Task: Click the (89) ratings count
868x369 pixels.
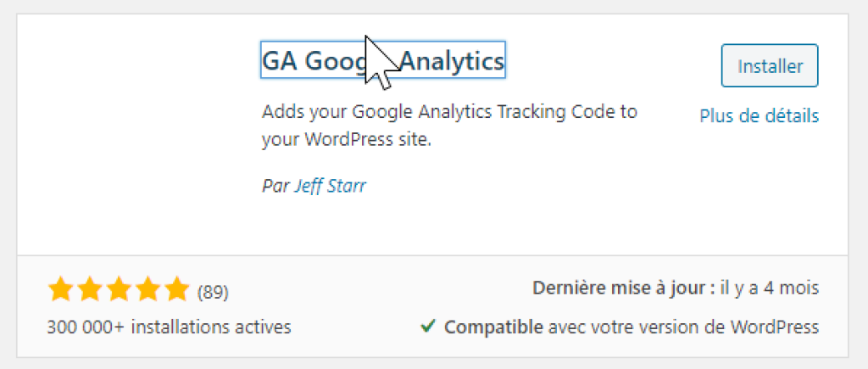Action: [x=213, y=292]
